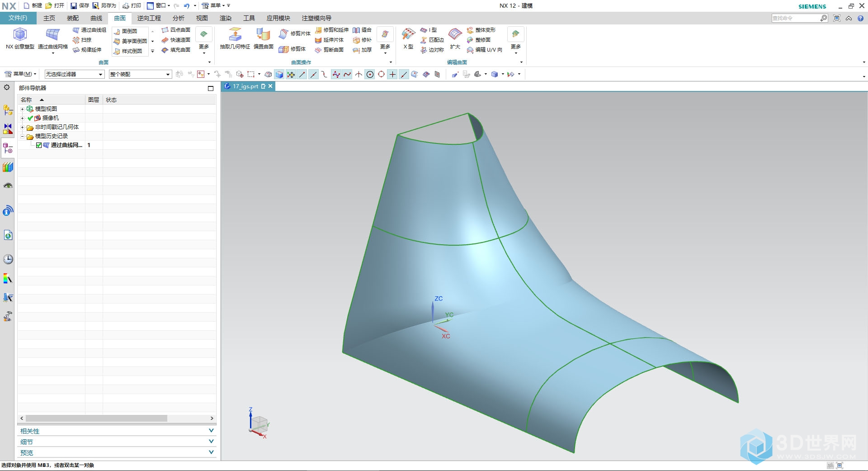Toggle End Point snap option
The height and width of the screenshot is (471, 868).
click(x=302, y=74)
